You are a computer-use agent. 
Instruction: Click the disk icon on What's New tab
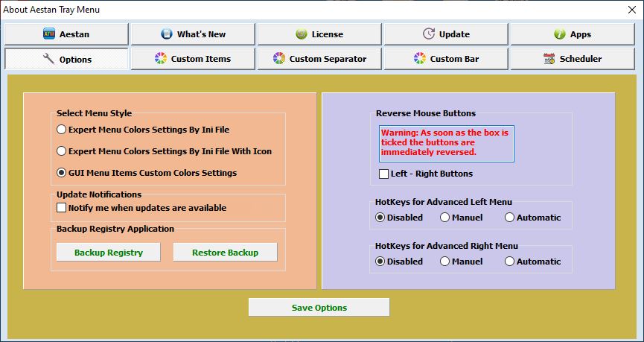click(166, 34)
